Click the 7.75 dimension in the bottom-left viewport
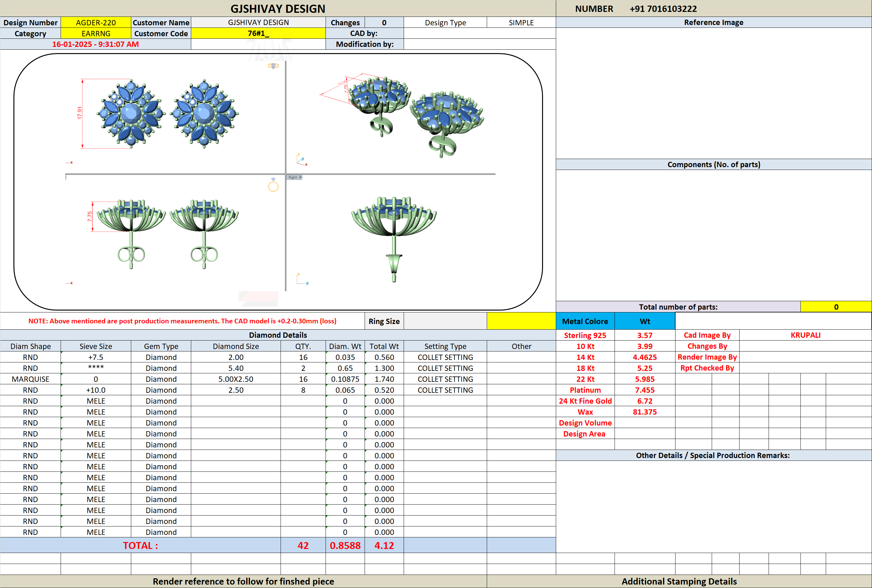The height and width of the screenshot is (588, 872). 90,217
